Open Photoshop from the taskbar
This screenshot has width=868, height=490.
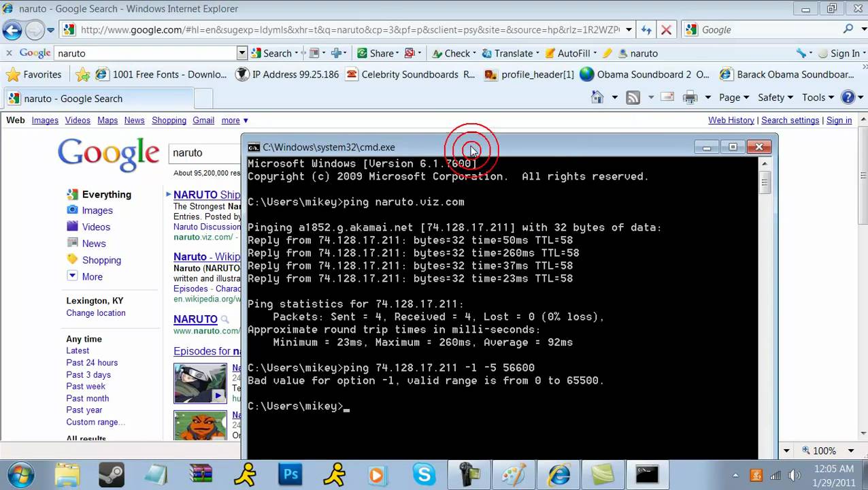click(290, 474)
